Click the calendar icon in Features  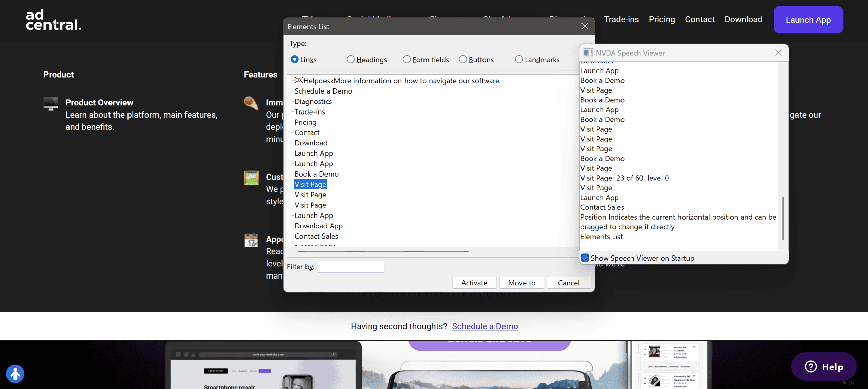pyautogui.click(x=251, y=240)
